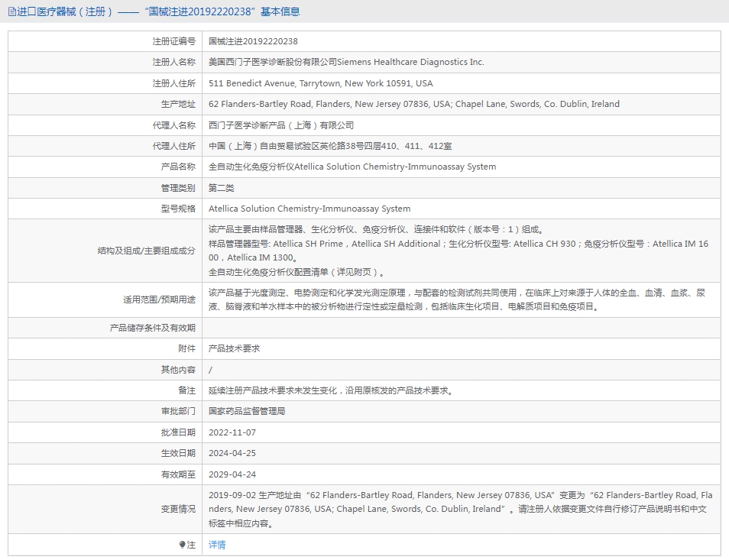Click the 生产地址 label
This screenshot has height=560, width=729.
[x=178, y=104]
